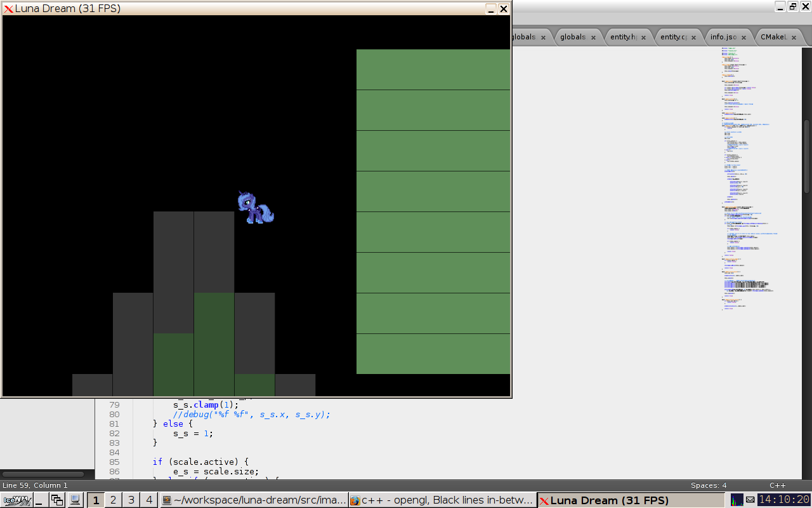Switch to the partly hidden first globals tab

click(x=532, y=37)
